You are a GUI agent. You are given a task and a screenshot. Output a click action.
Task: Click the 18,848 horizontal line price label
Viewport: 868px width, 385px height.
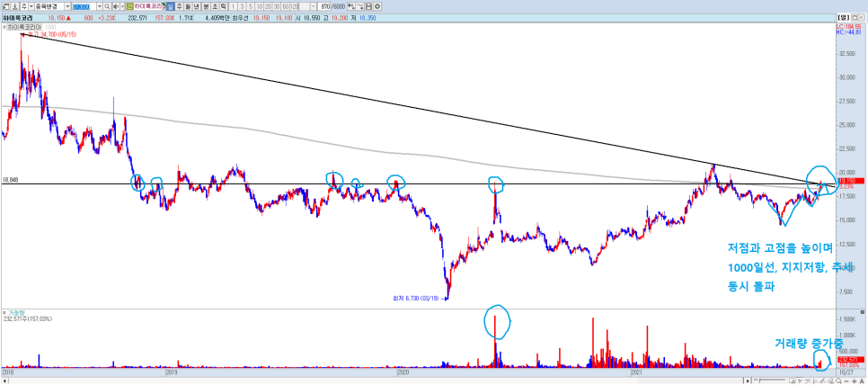11,180
